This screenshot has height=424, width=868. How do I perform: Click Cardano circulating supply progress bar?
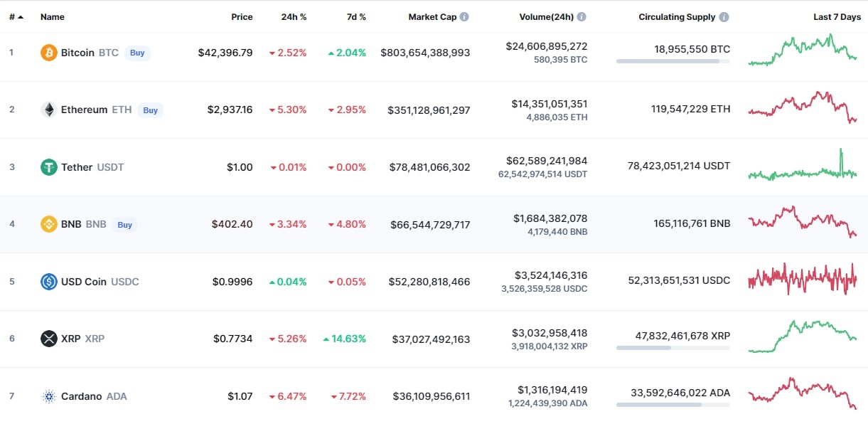[x=673, y=405]
